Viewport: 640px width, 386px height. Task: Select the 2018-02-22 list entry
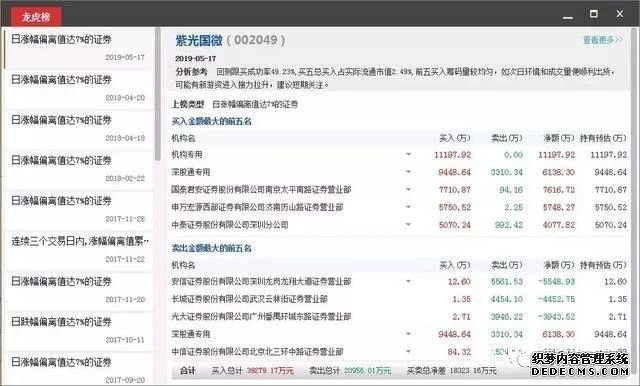coord(78,169)
